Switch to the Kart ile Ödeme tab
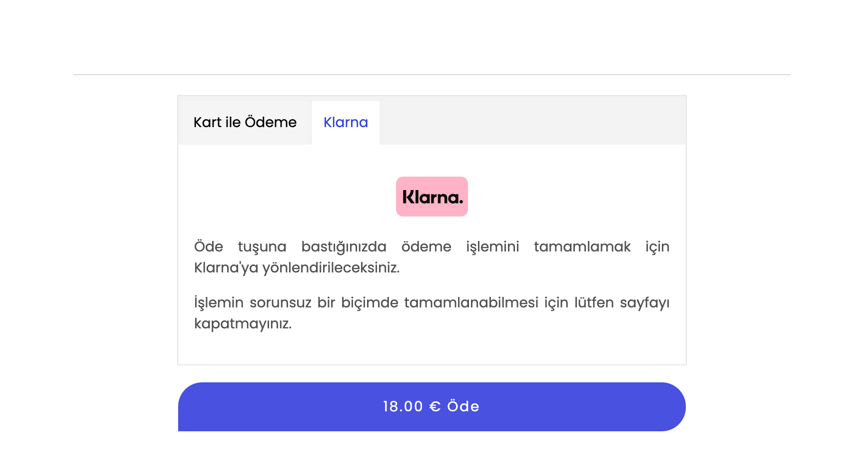The image size is (856, 472). point(245,122)
